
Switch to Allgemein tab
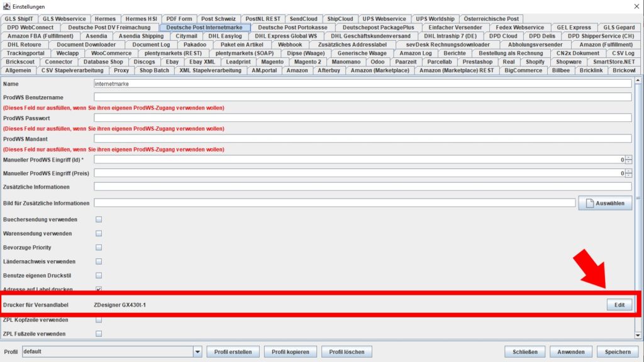pyautogui.click(x=18, y=70)
